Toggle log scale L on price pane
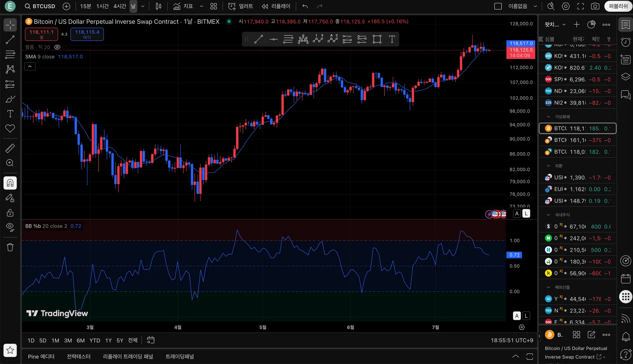Image resolution: width=633 pixels, height=364 pixels. tap(526, 213)
